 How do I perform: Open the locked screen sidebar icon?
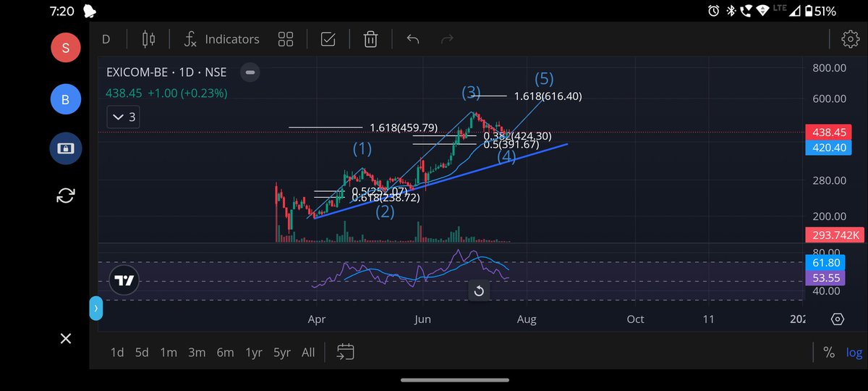click(66, 148)
